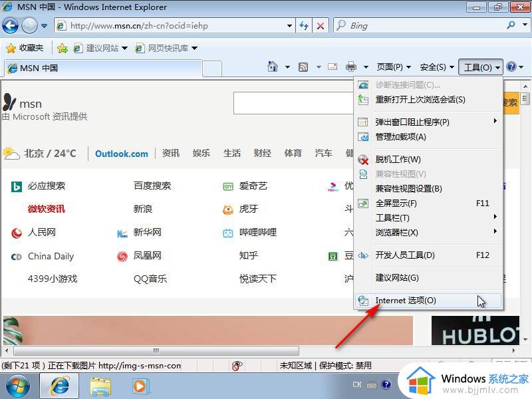Open the 资讯 navigation link
This screenshot has height=399, width=532.
pyautogui.click(x=171, y=154)
